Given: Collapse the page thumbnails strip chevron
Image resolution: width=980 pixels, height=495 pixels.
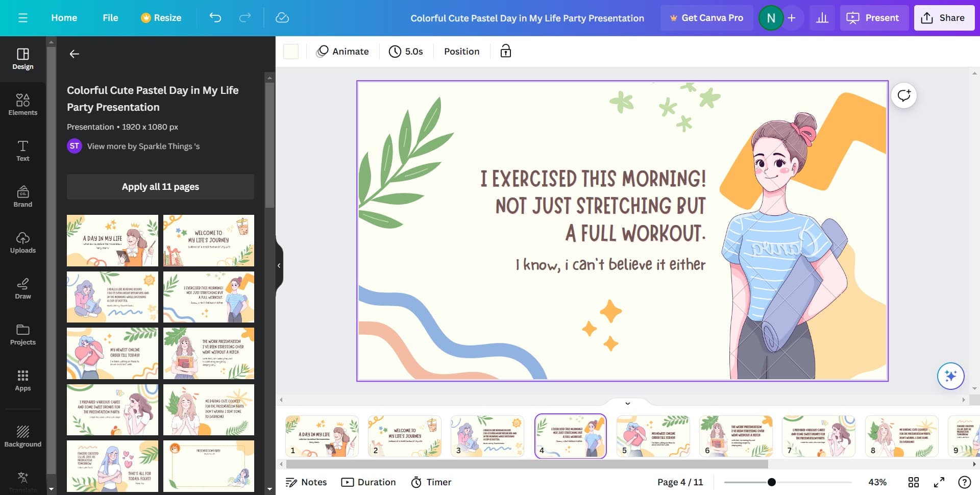Looking at the screenshot, I should pos(628,403).
